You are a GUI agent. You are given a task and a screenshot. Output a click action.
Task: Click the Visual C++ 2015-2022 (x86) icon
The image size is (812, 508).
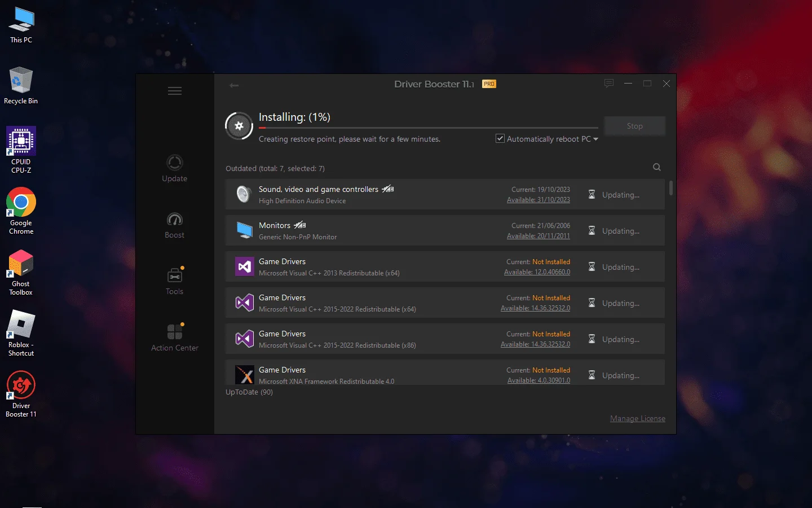pyautogui.click(x=244, y=339)
